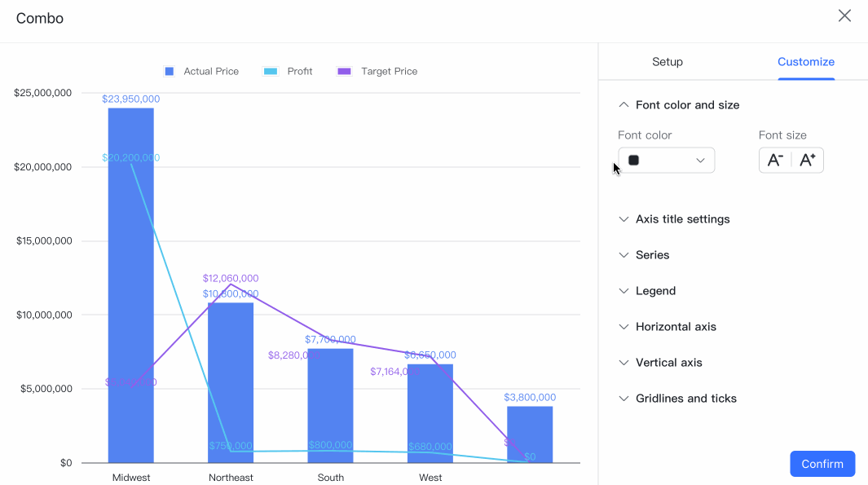Click the Confirm button
The width and height of the screenshot is (868, 485).
(822, 463)
